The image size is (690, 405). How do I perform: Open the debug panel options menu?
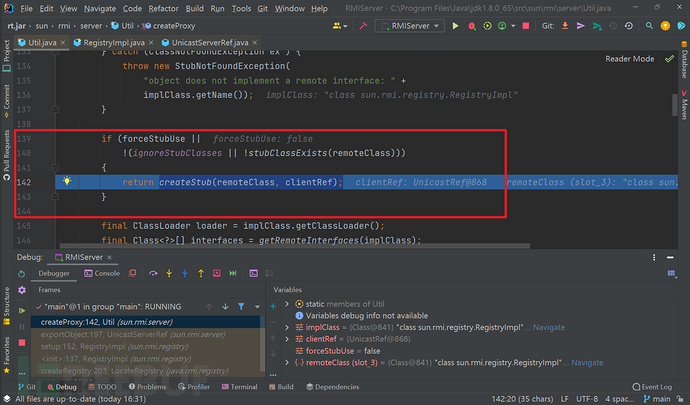[x=654, y=258]
